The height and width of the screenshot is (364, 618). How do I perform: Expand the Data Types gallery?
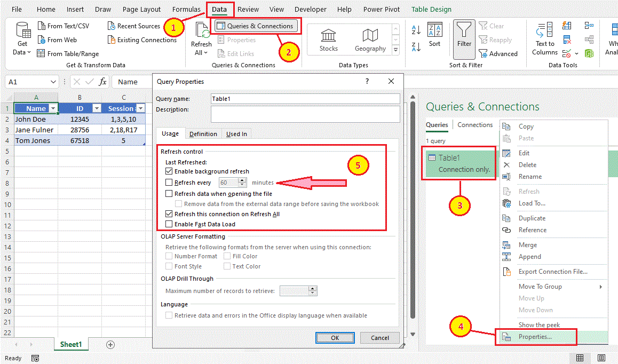pos(395,50)
